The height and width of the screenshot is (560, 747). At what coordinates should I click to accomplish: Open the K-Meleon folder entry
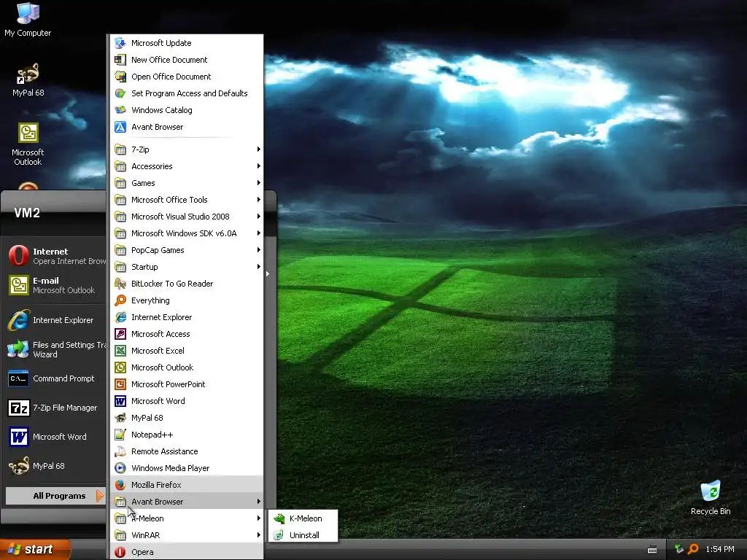(x=186, y=518)
